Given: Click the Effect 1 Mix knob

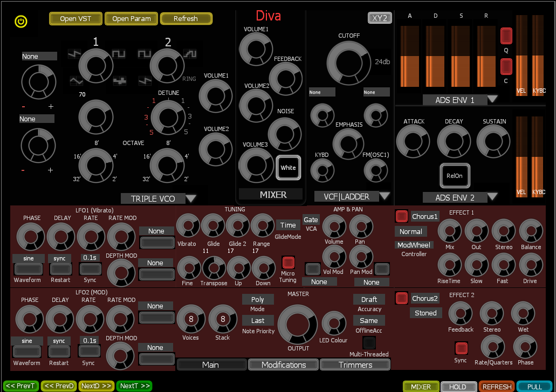Looking at the screenshot, I should pyautogui.click(x=450, y=231).
